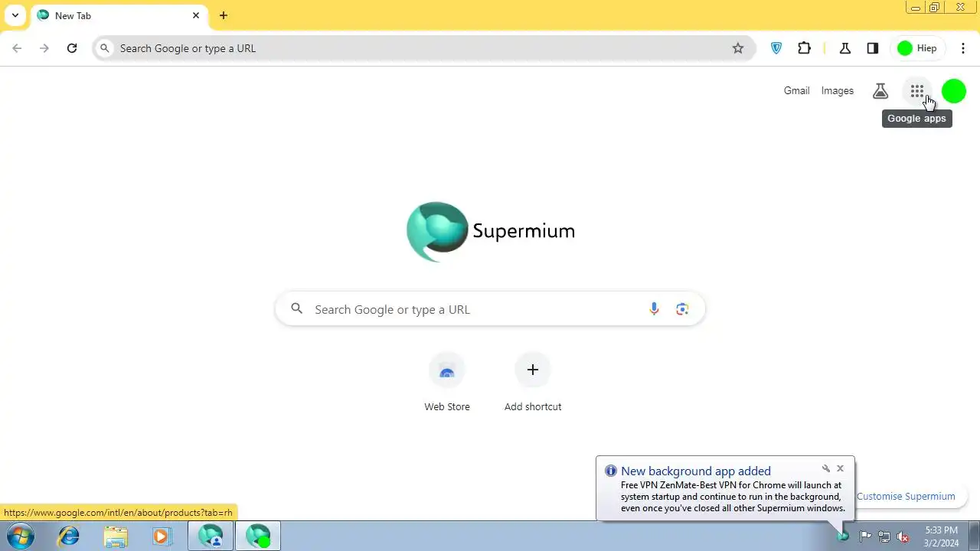Click the green Google account avatar
The height and width of the screenshot is (551, 980).
click(954, 91)
